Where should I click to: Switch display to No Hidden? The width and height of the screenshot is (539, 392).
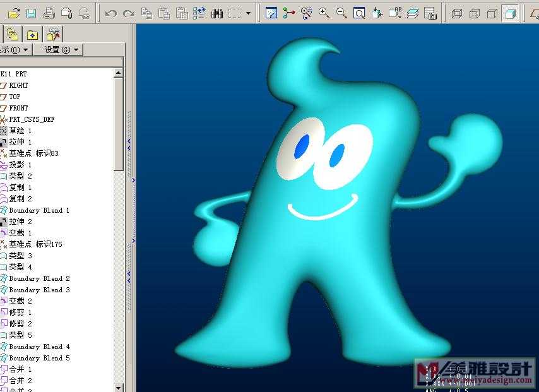492,14
